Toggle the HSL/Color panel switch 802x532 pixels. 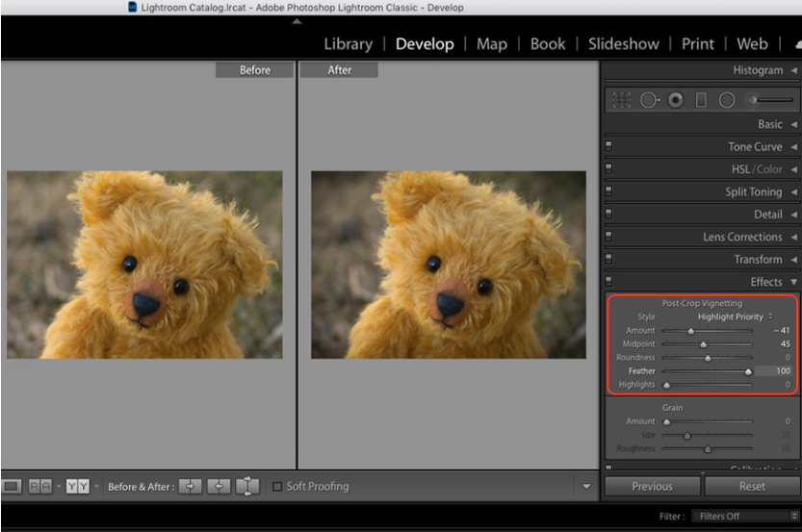(x=608, y=168)
